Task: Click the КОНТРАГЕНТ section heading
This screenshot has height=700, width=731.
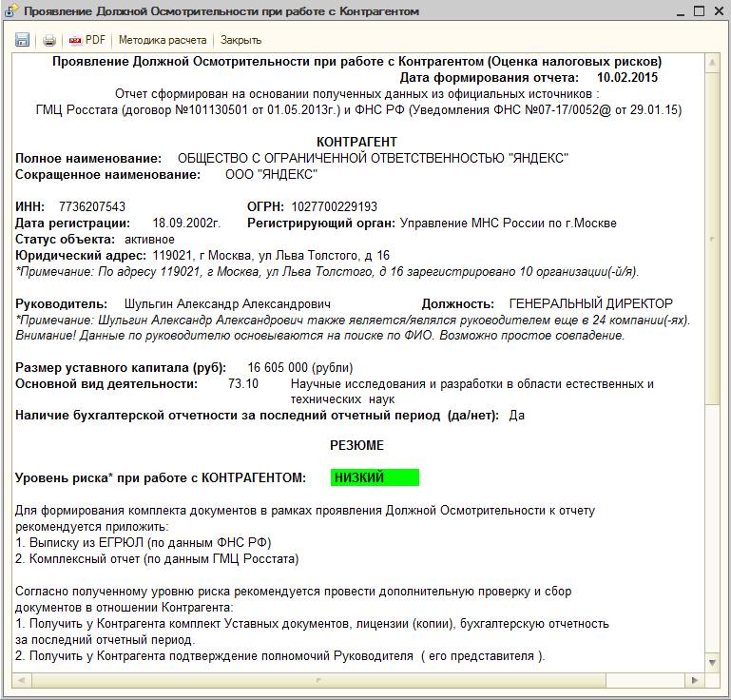Action: (x=356, y=142)
